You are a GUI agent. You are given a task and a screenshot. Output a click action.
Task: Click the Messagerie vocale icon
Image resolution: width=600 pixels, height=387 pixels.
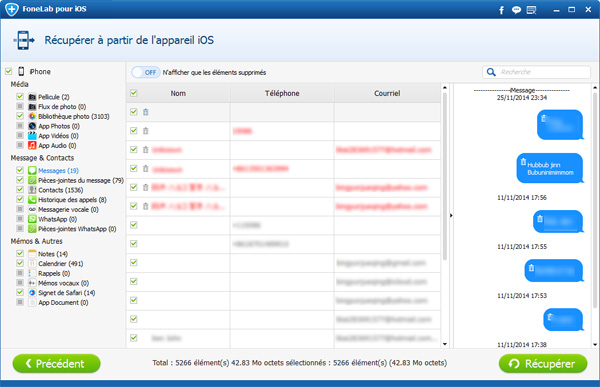click(32, 209)
